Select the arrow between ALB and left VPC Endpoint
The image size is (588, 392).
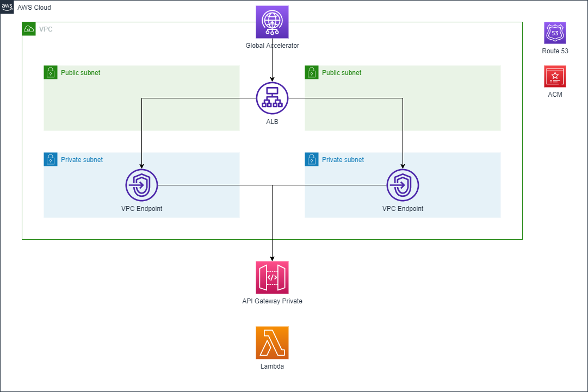click(141, 136)
